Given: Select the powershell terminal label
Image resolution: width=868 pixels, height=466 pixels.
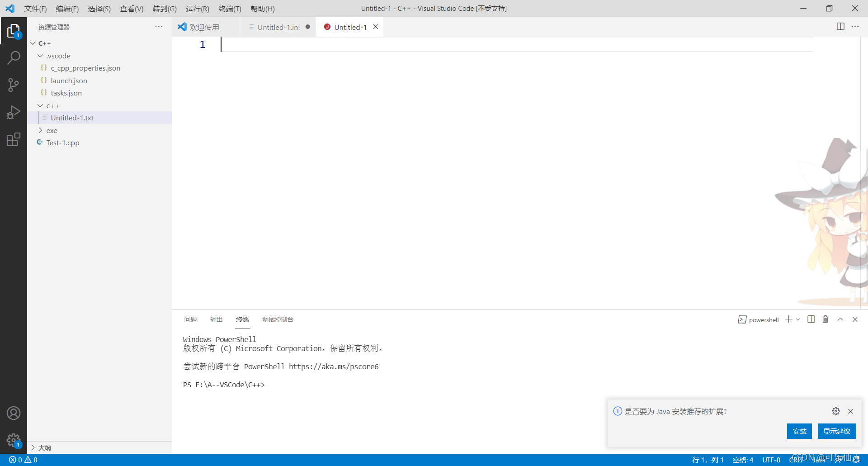Looking at the screenshot, I should point(759,320).
